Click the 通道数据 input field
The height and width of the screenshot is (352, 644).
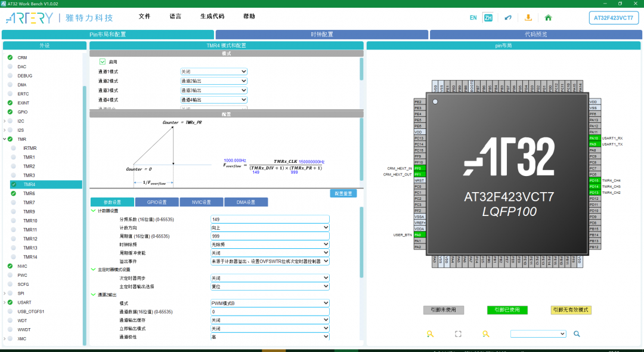(x=270, y=312)
